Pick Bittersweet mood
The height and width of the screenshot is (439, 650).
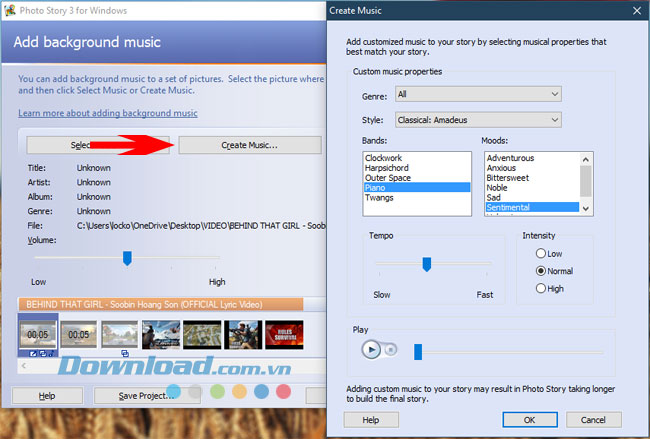coord(532,178)
